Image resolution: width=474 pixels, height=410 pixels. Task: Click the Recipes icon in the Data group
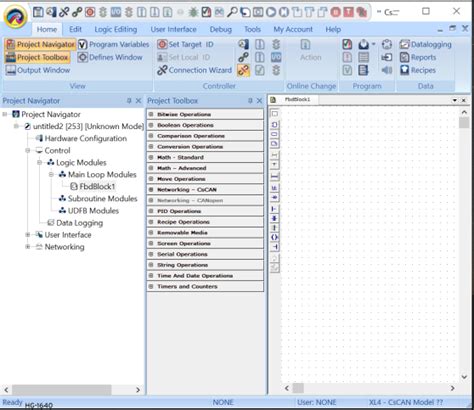404,70
